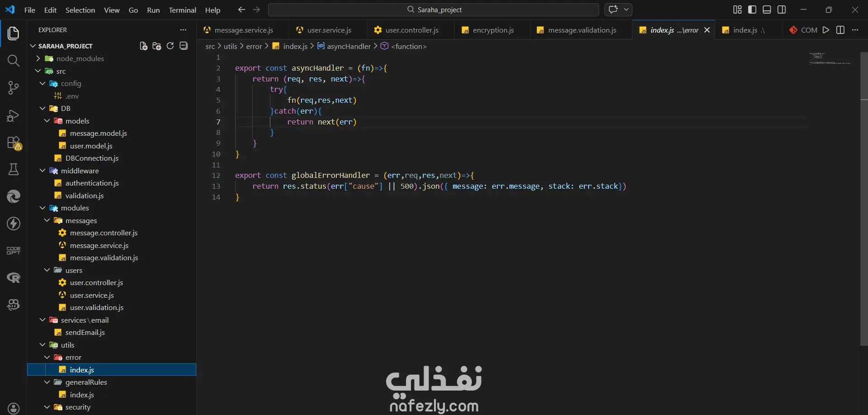The height and width of the screenshot is (415, 868).
Task: Create a new folder in SARAHA_PROJECT
Action: pos(157,46)
